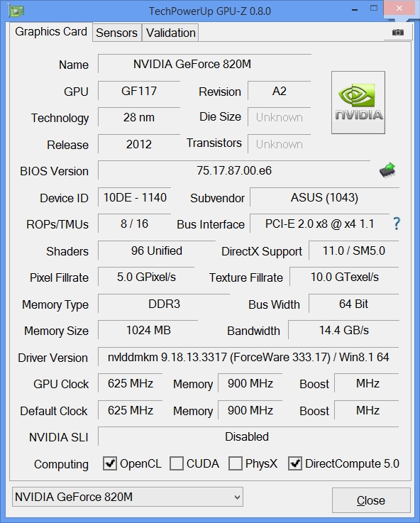Select the Graphics Card tab
This screenshot has width=420, height=523.
point(51,32)
